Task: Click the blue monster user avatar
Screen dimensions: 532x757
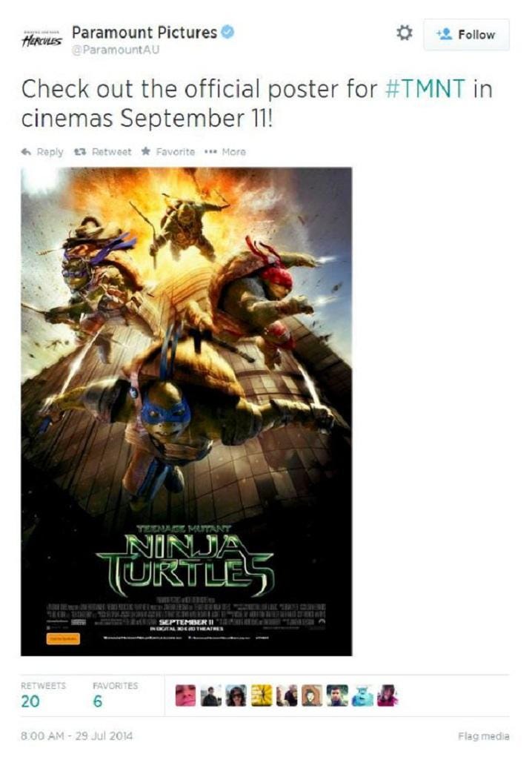Action: click(362, 695)
